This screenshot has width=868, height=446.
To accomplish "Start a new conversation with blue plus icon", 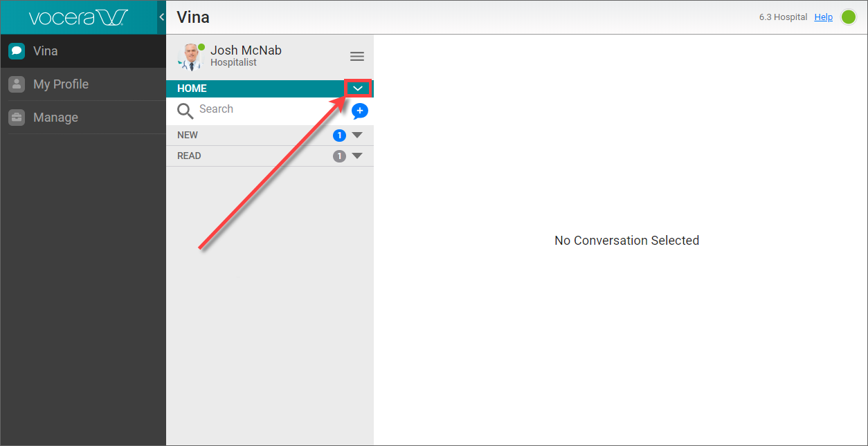I will pos(360,111).
